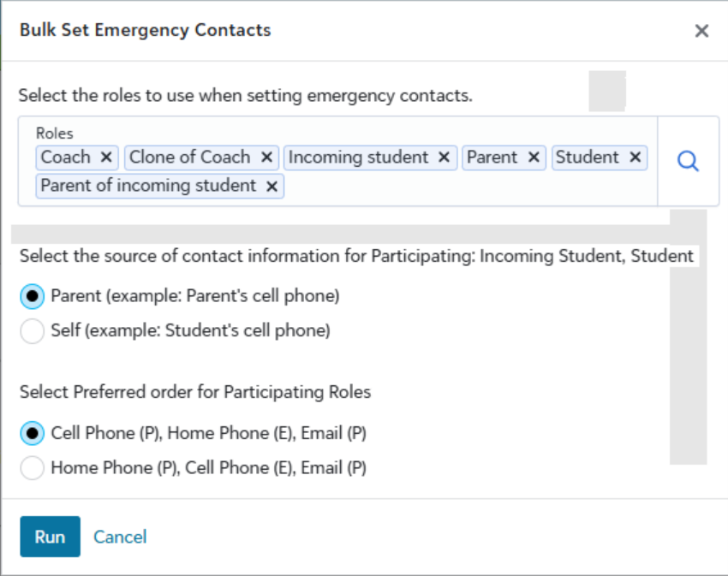Click the Student chip label
The image size is (728, 576).
click(x=587, y=157)
